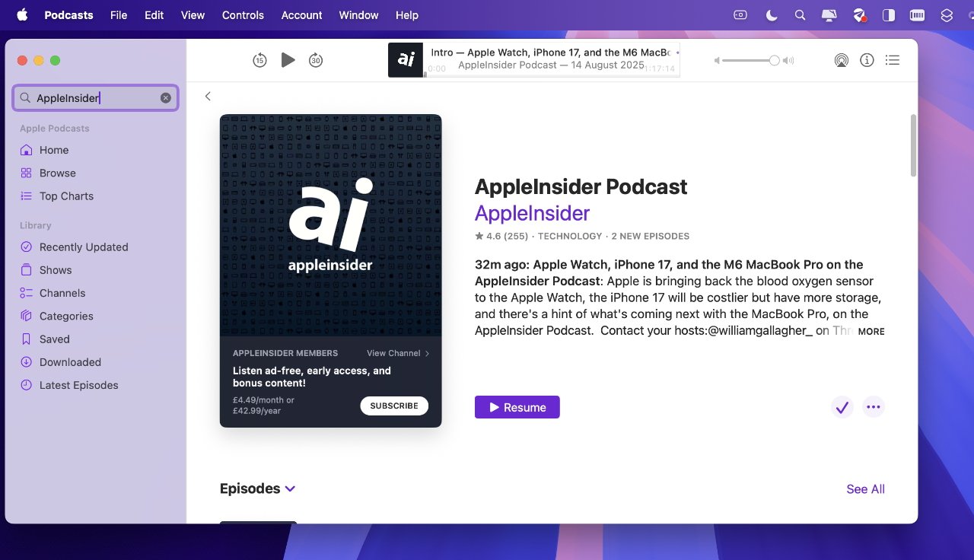The width and height of the screenshot is (974, 560).
Task: Resume playing the latest episode
Action: pos(517,407)
